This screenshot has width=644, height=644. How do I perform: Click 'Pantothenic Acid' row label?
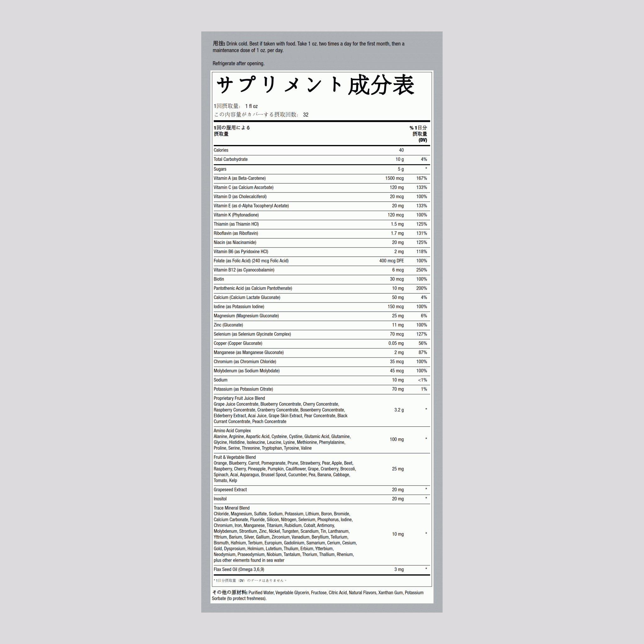point(253,288)
